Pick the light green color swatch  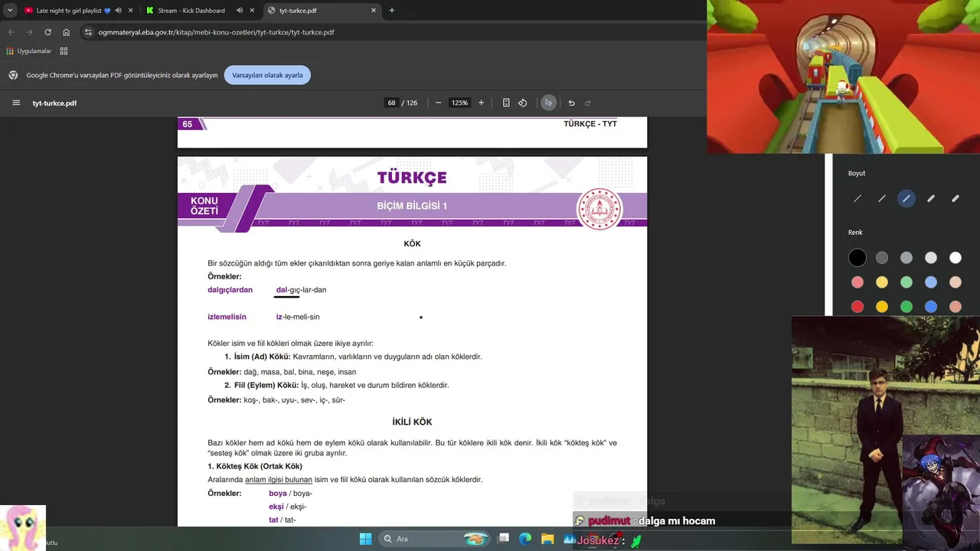(x=906, y=282)
